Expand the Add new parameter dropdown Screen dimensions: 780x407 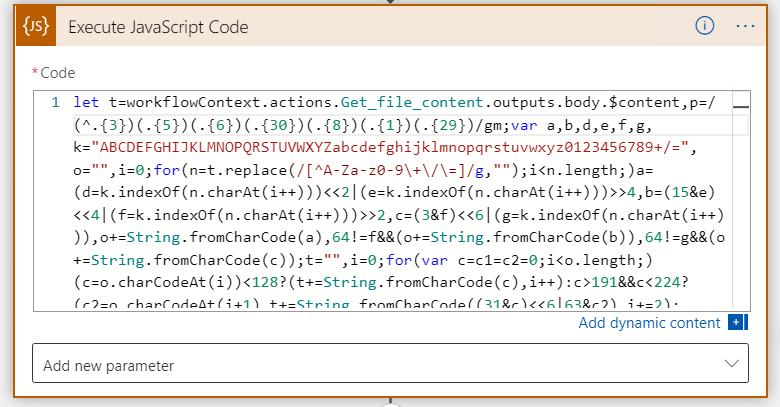coord(390,363)
